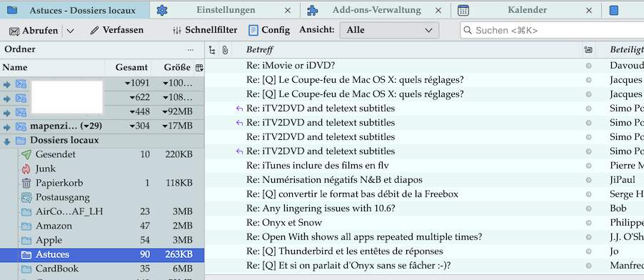Screen dimensions: 644x280
Task: Toggle the Schnellfilter quick filter
Action: pos(205,30)
